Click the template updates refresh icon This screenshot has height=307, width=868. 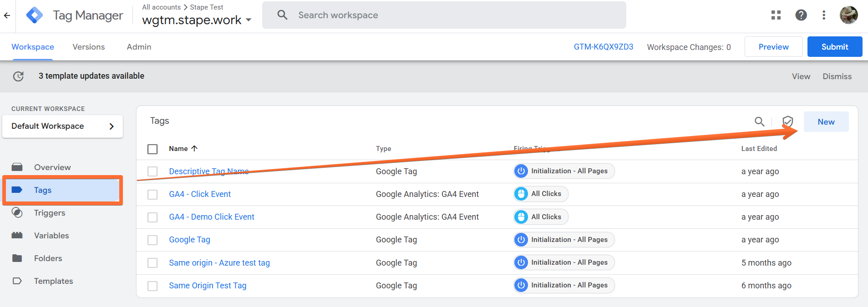pos(18,76)
